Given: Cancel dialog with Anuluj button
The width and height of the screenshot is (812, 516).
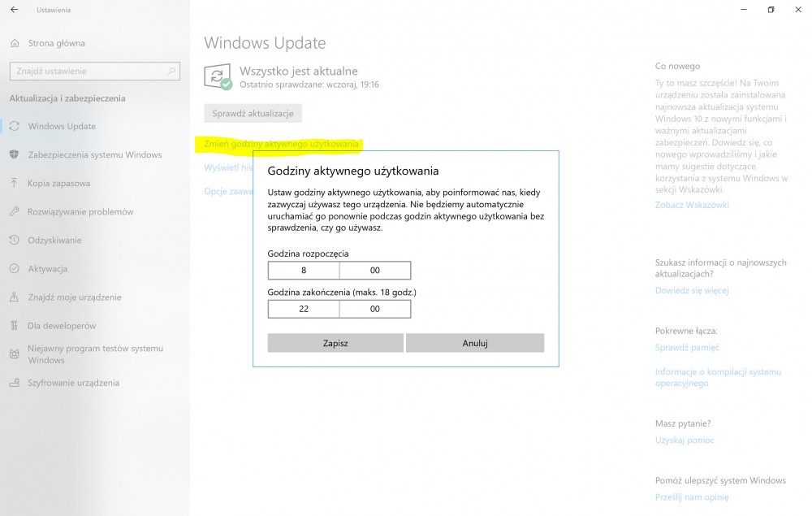Looking at the screenshot, I should pyautogui.click(x=475, y=343).
